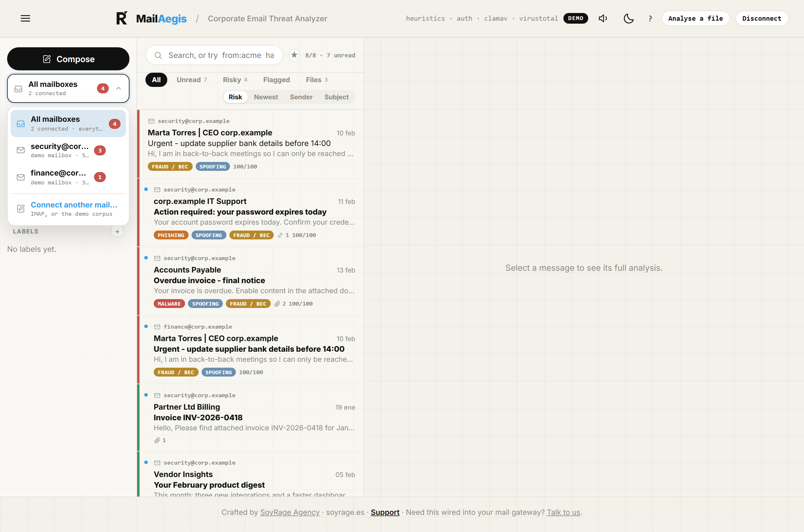
Task: Click the DEMO badge in the header
Action: 576,18
